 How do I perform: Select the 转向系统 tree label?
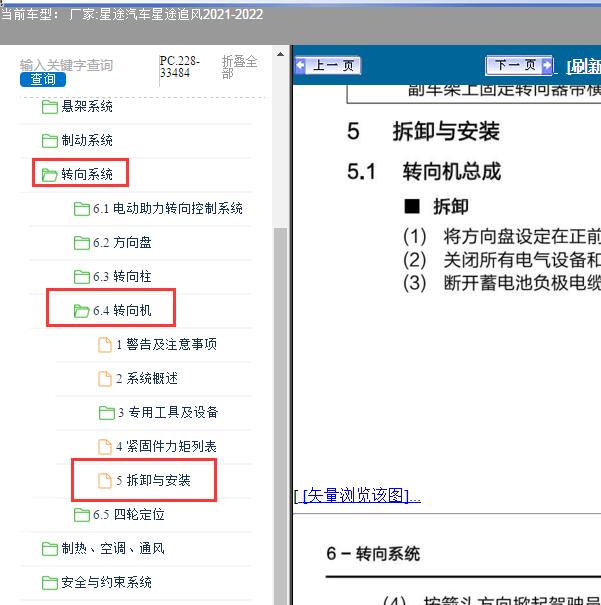click(x=87, y=174)
